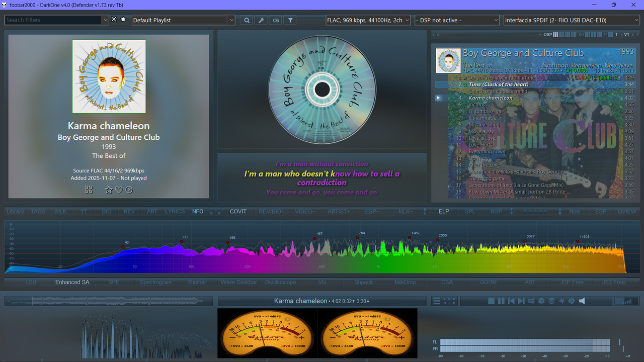Viewport: 644px width, 362px height.
Task: Toggle the V1 view option
Action: coord(626,35)
